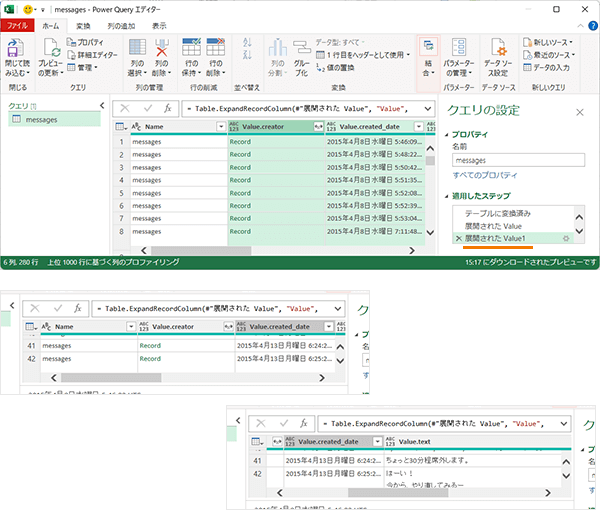Viewport: 600px width, 510px height.
Task: Refresh the preview with the プレビューの更新 icon
Action: tap(51, 48)
